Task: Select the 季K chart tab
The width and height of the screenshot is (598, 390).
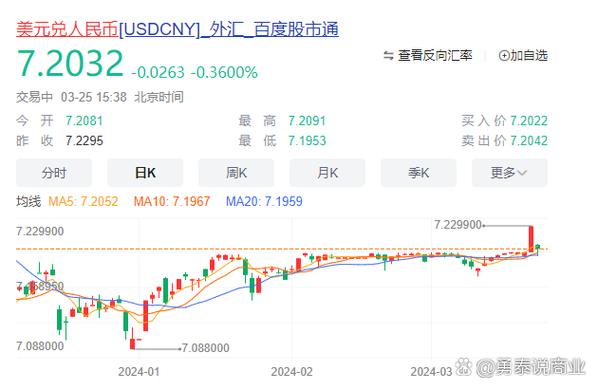Action: coord(418,173)
